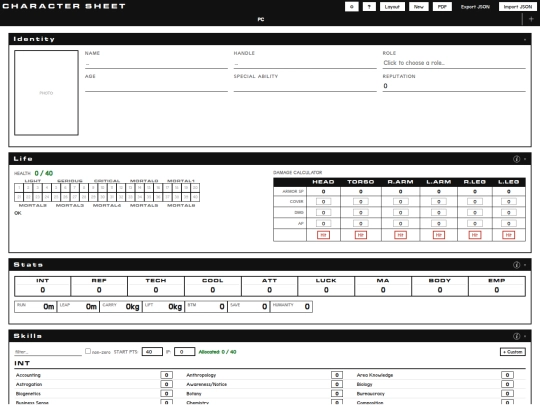Create a New character sheet
The height and width of the screenshot is (405, 540).
419,7
